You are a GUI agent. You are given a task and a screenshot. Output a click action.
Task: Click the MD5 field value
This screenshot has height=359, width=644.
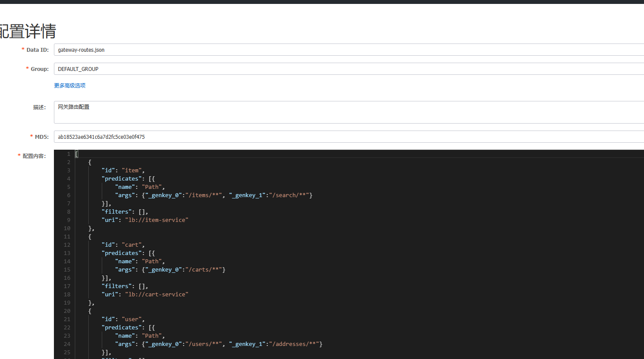[x=349, y=137]
